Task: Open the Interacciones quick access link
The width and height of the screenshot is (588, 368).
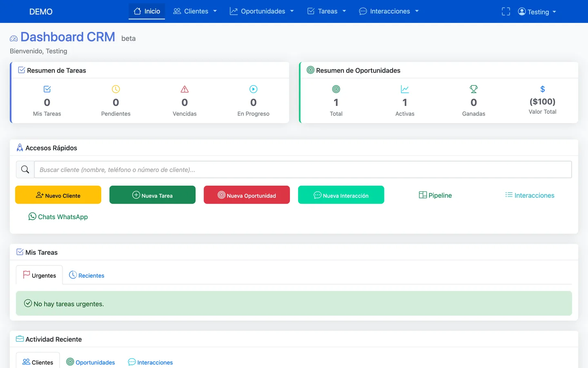Action: (530, 195)
